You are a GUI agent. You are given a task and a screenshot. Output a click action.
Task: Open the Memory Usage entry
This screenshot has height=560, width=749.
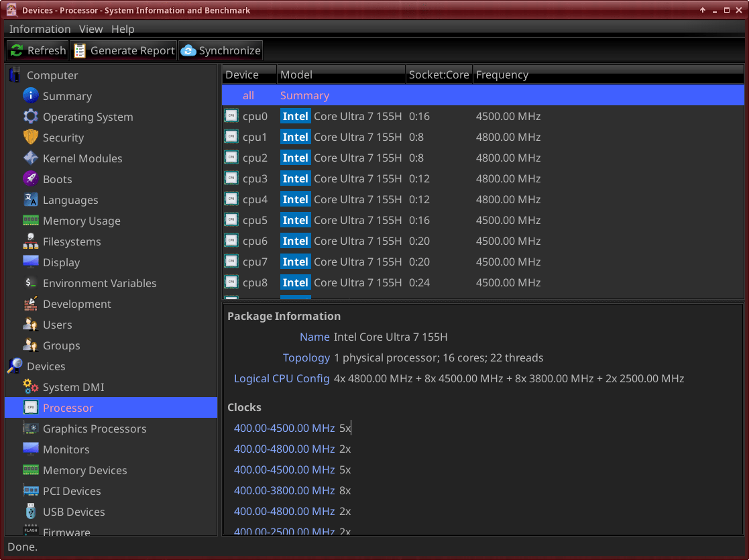click(x=81, y=221)
